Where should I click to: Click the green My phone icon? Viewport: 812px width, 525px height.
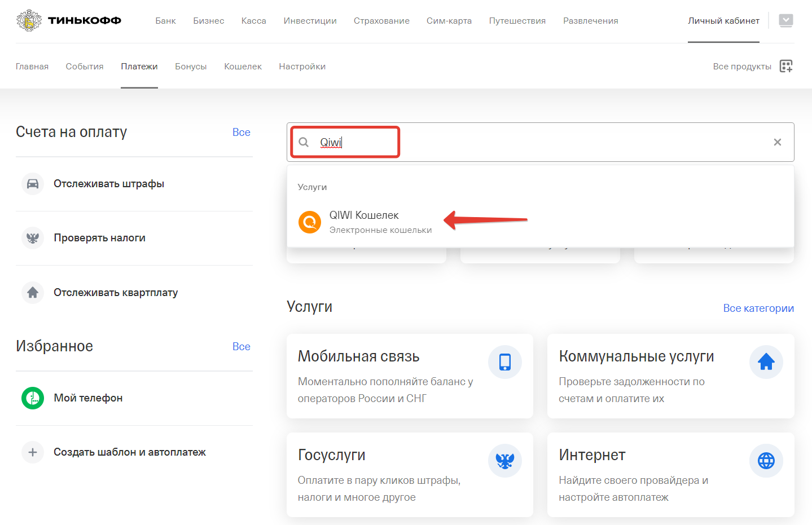point(33,398)
